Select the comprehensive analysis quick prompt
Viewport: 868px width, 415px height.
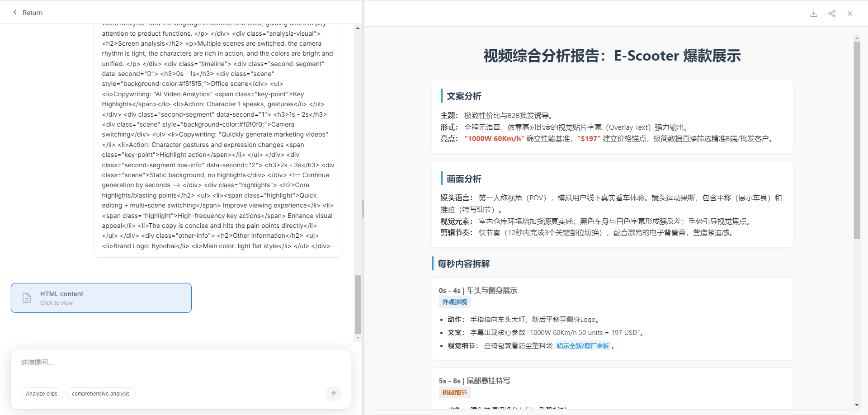[100, 394]
